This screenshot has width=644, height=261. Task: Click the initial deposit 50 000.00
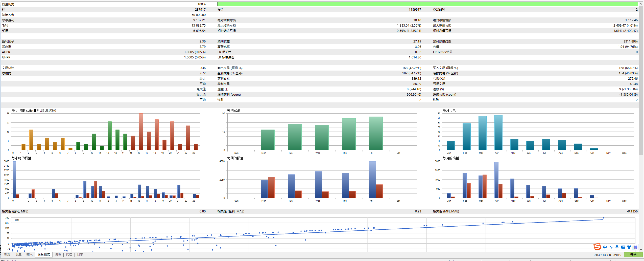pos(199,15)
